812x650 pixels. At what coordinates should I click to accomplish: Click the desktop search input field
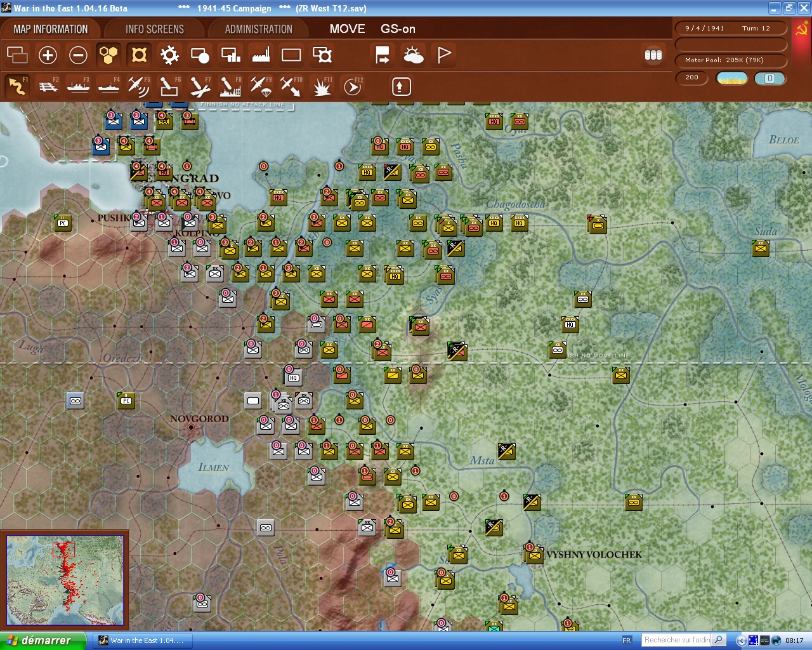point(676,640)
